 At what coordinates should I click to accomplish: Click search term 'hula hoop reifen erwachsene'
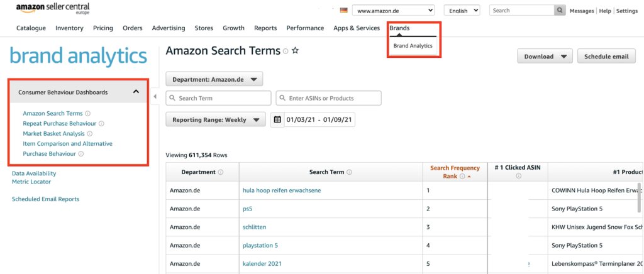point(282,190)
